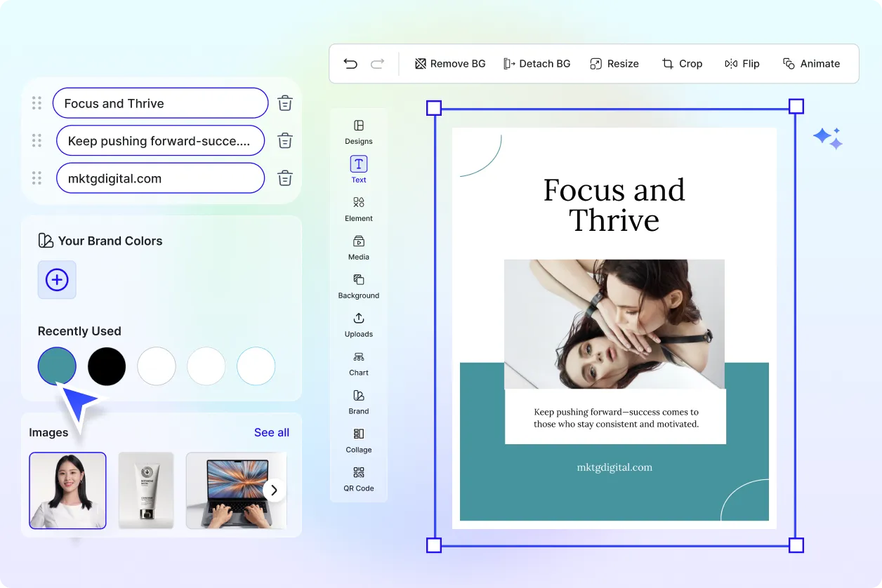Edit the 'mktgdigital.com' text field

coord(160,178)
